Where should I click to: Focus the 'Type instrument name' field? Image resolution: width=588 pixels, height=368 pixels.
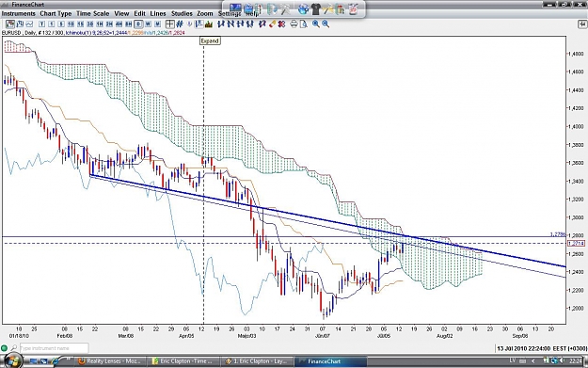tap(55, 348)
